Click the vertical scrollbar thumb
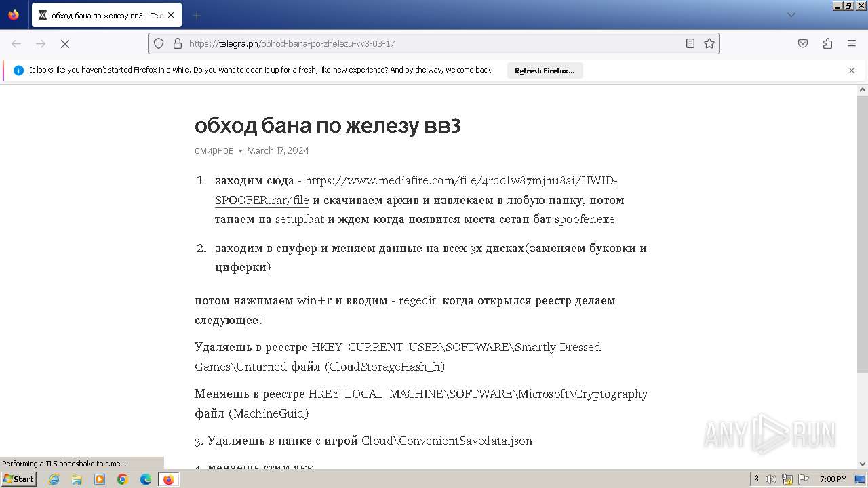Screen dimensions: 868x488 coord(863,232)
